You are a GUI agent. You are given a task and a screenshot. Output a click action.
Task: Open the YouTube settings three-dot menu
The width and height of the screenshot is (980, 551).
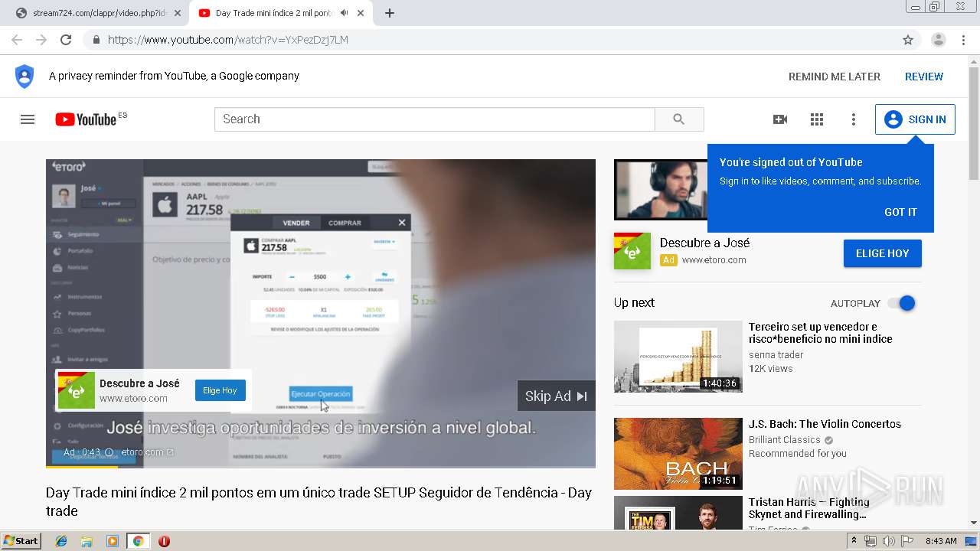pos(854,119)
